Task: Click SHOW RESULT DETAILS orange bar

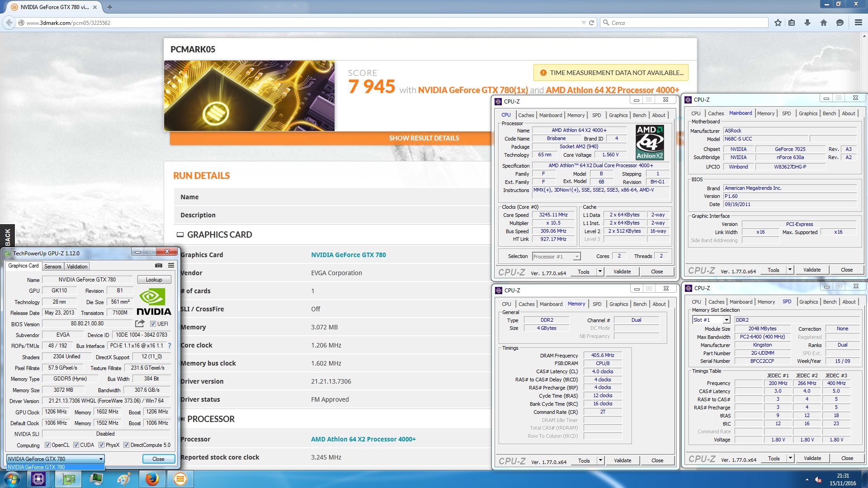Action: 330,138
